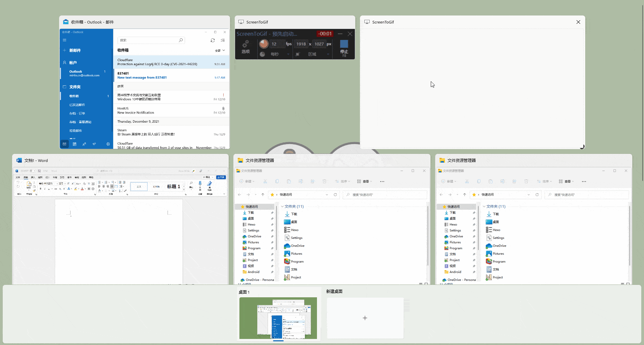
Task: Open the Outlook settings gear icon
Action: (108, 144)
